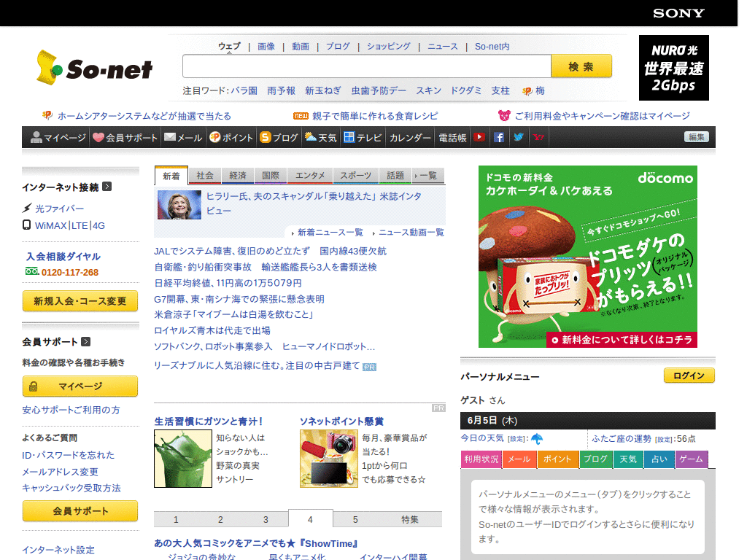Click the 設定 link next to 今日の天気
The image size is (747, 560).
pos(516,439)
